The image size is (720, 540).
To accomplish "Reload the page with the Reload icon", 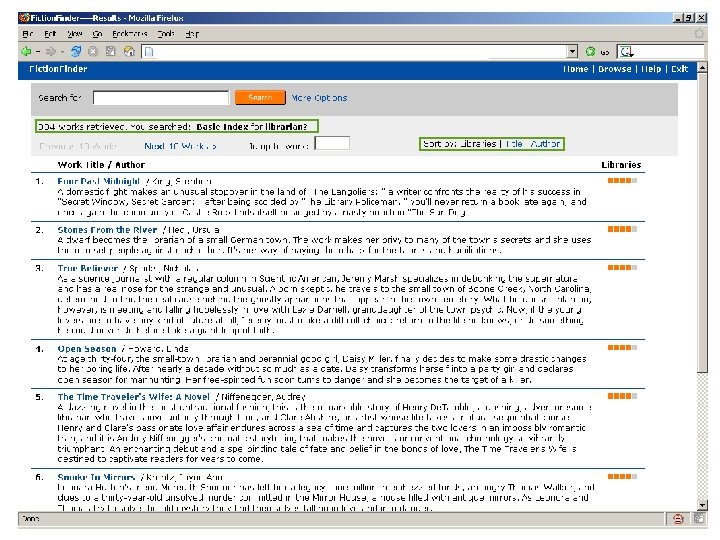I will tap(76, 51).
